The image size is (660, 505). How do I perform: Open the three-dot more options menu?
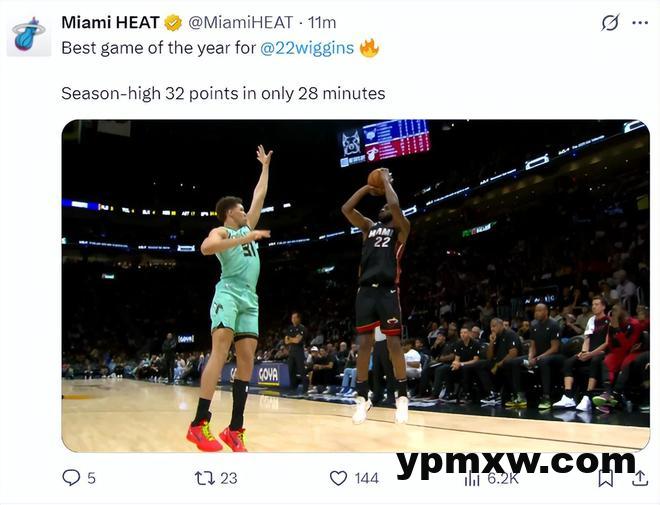click(640, 23)
